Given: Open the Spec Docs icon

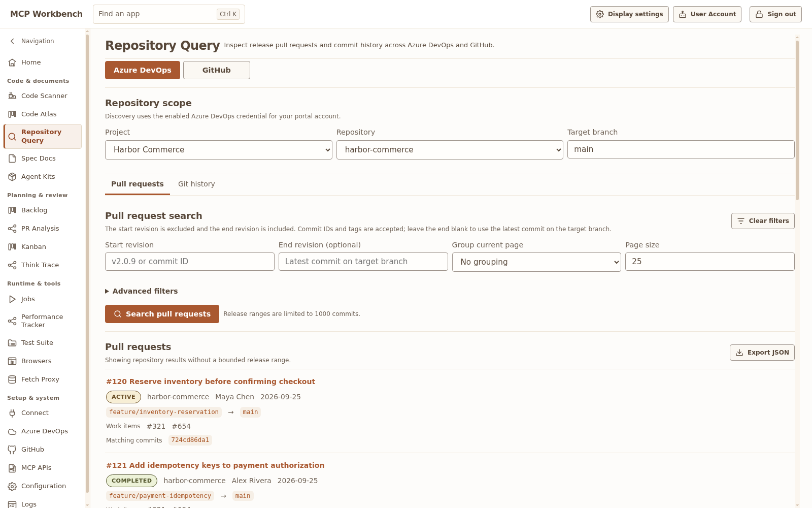Looking at the screenshot, I should click(12, 158).
